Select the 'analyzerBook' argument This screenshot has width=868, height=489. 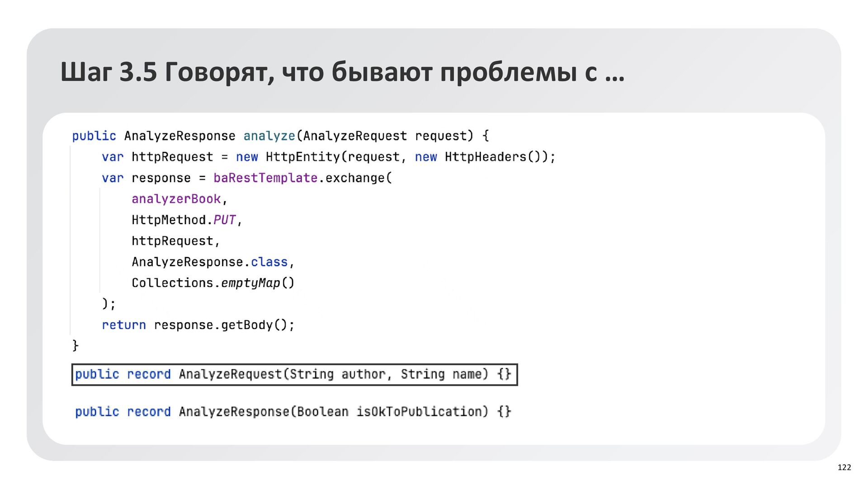click(176, 199)
